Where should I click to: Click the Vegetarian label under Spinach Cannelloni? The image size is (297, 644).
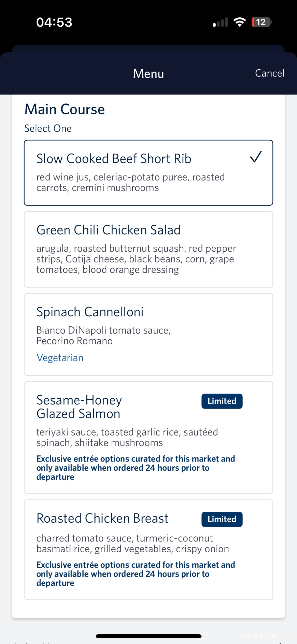60,358
